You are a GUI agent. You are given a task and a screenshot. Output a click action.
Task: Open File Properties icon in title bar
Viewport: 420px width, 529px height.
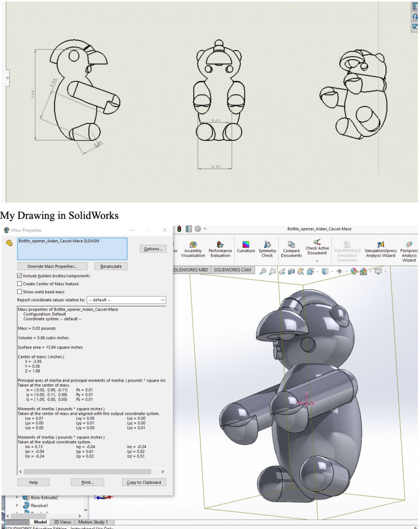189,229
